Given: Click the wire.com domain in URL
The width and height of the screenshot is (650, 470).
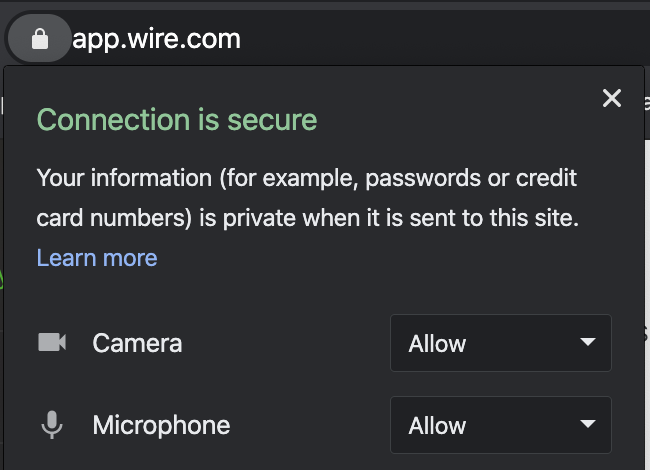Looking at the screenshot, I should (x=184, y=39).
